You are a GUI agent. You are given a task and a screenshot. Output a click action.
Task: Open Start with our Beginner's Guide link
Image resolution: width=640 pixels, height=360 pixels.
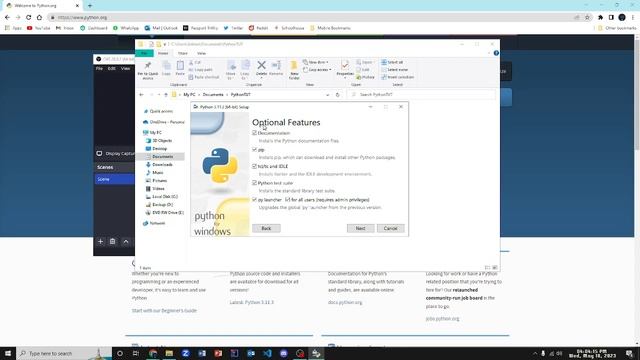(164, 311)
